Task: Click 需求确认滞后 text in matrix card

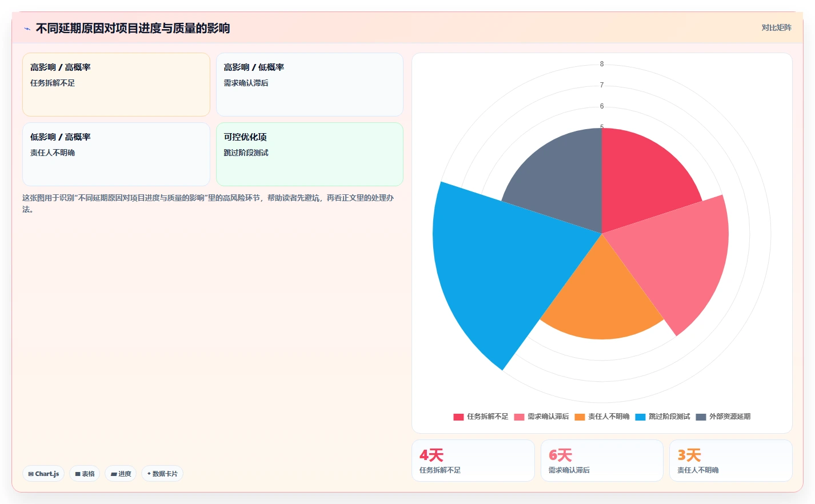Action: point(246,83)
